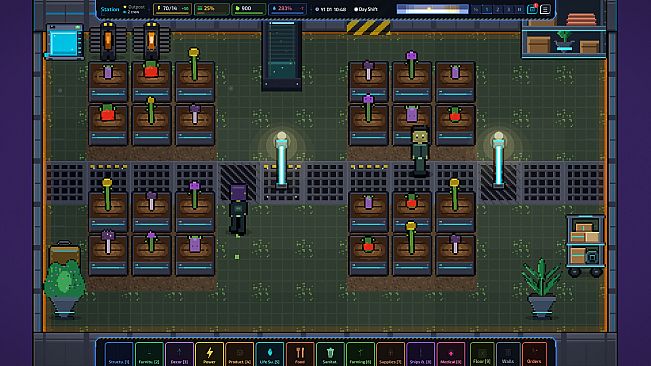This screenshot has height=366, width=651.
Task: Set game speed to 1
Action: pyautogui.click(x=487, y=9)
